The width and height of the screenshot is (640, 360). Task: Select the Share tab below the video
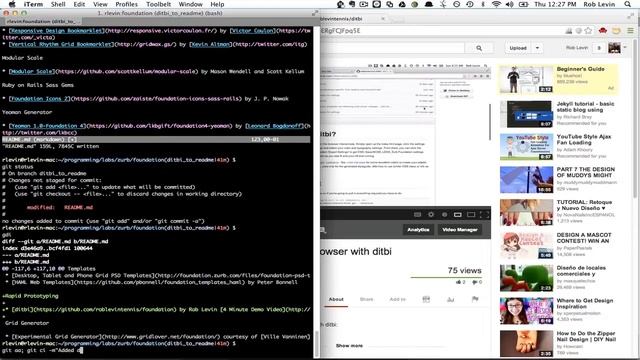click(x=366, y=299)
